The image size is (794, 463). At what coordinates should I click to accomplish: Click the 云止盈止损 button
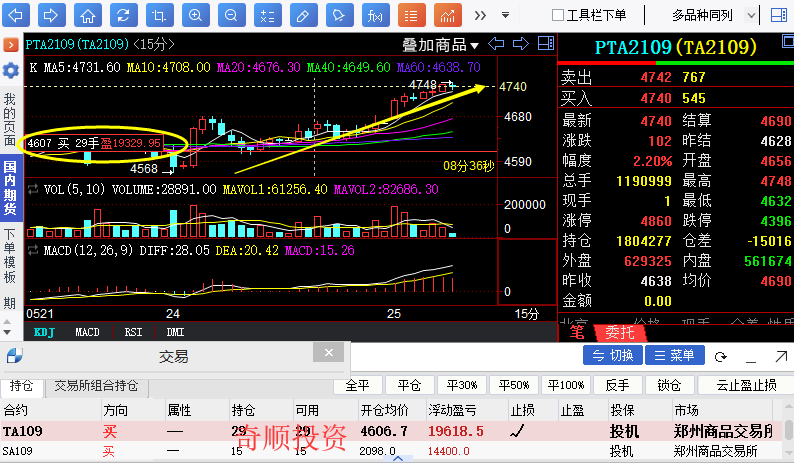746,385
